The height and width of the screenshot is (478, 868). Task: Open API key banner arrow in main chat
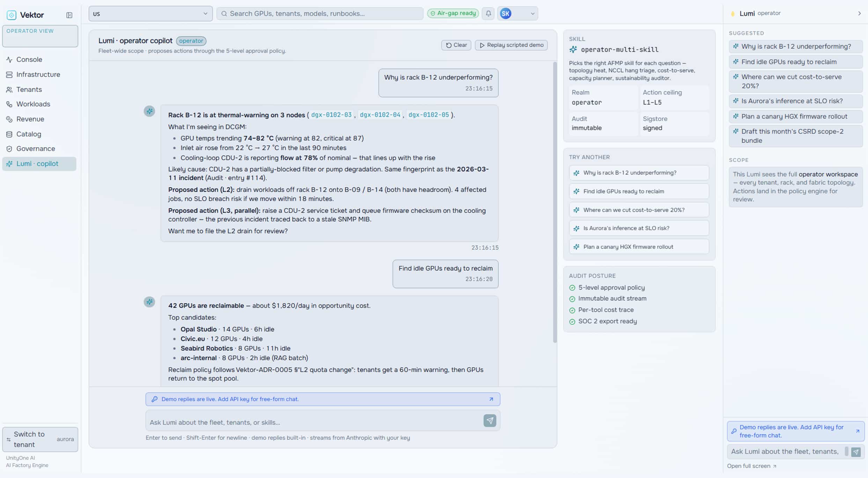(491, 399)
